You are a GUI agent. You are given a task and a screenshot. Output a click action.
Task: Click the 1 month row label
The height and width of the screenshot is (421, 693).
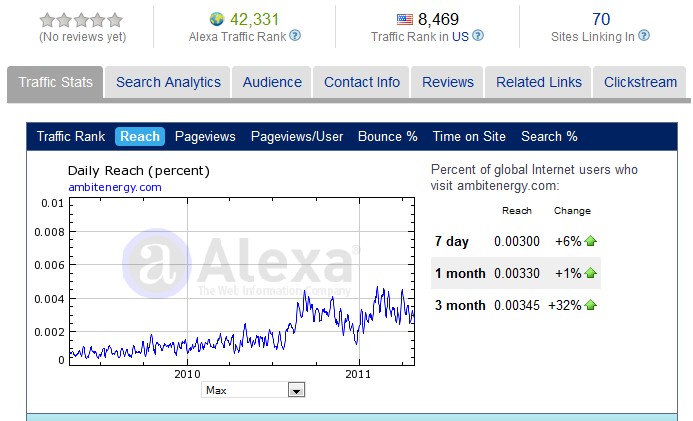point(460,273)
